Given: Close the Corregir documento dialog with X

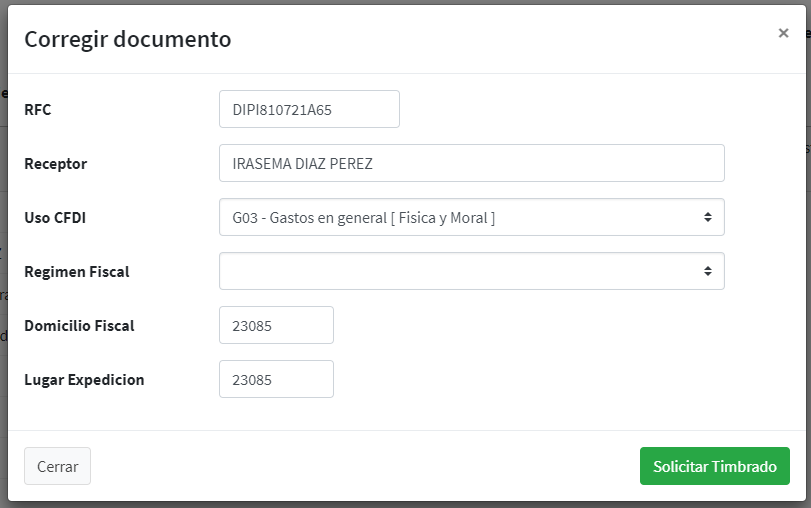Looking at the screenshot, I should tap(783, 33).
